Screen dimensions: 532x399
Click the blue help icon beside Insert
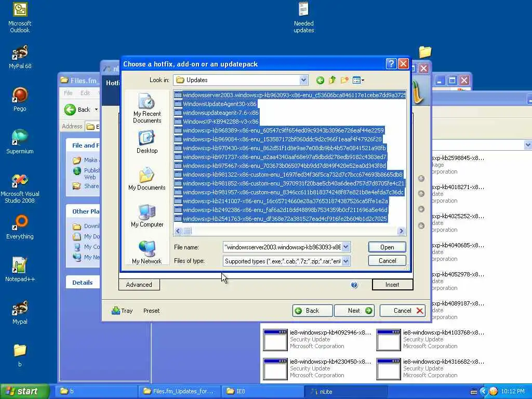(x=354, y=285)
